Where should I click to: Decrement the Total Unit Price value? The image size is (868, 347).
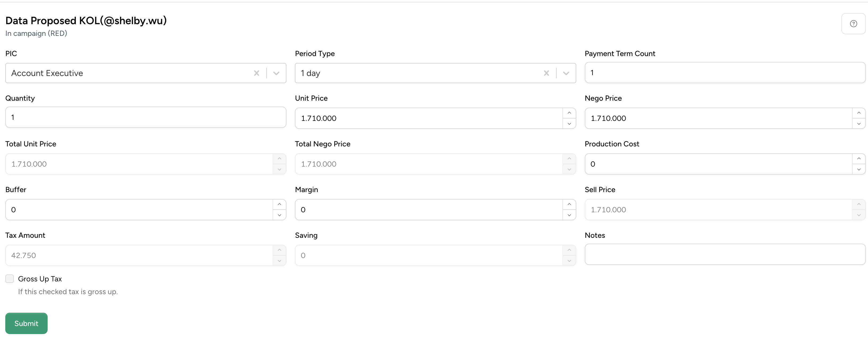pyautogui.click(x=279, y=170)
